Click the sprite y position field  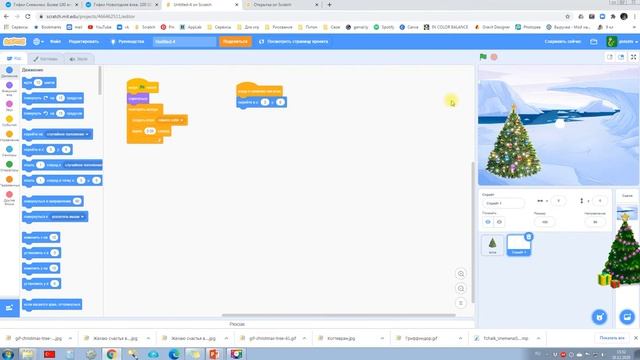600,201
